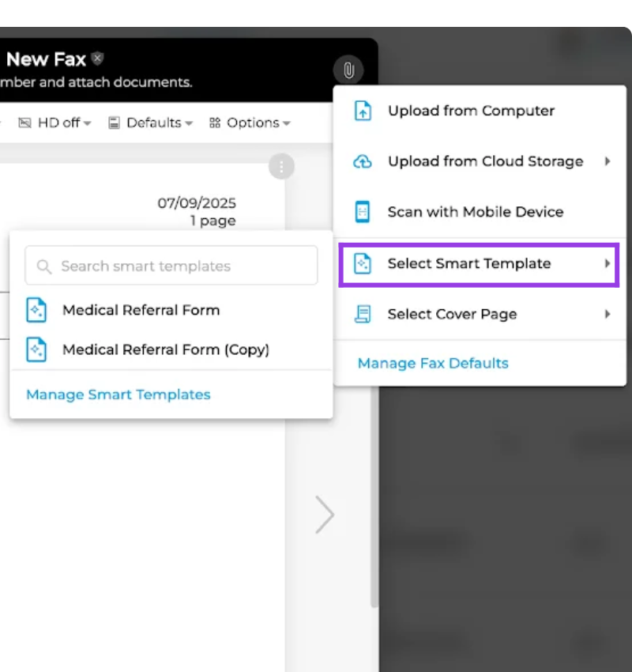Click the Medical Referral Form template icon
Viewport: 632px width, 672px height.
point(36,310)
